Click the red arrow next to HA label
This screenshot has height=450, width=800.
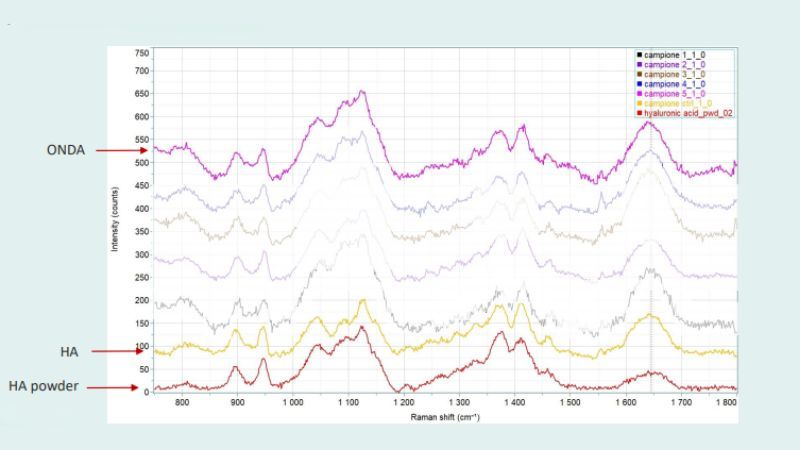(x=117, y=351)
